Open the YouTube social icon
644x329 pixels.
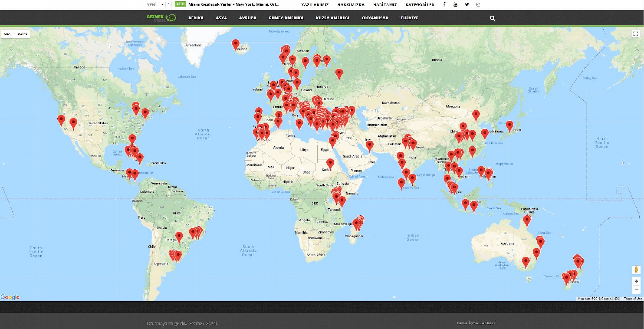[455, 4]
